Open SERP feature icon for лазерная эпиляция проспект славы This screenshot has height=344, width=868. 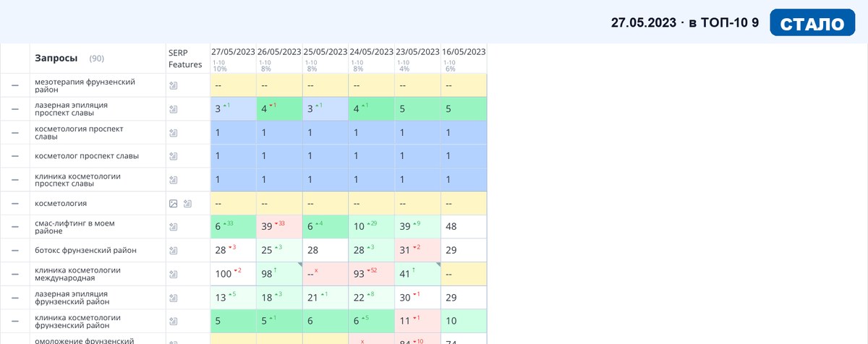tap(173, 110)
